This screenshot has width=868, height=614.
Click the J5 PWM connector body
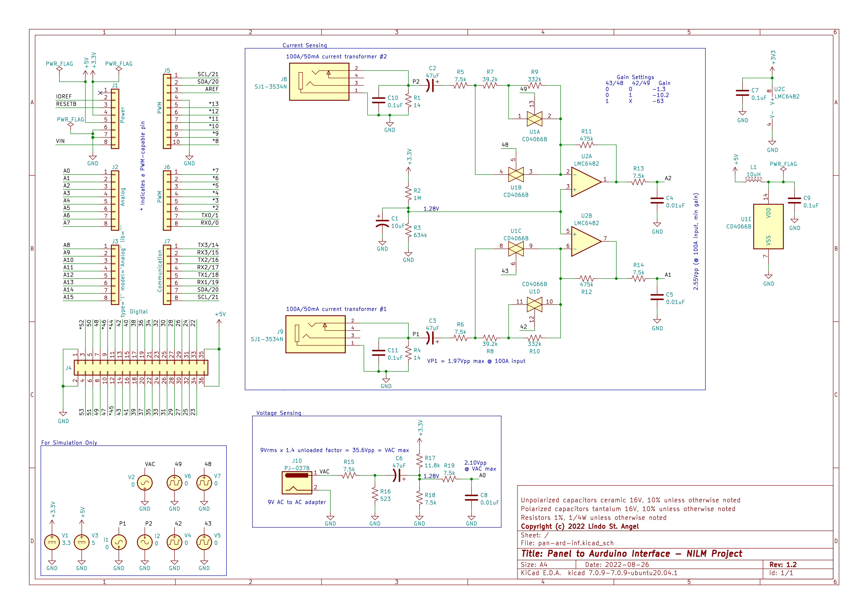(x=167, y=111)
